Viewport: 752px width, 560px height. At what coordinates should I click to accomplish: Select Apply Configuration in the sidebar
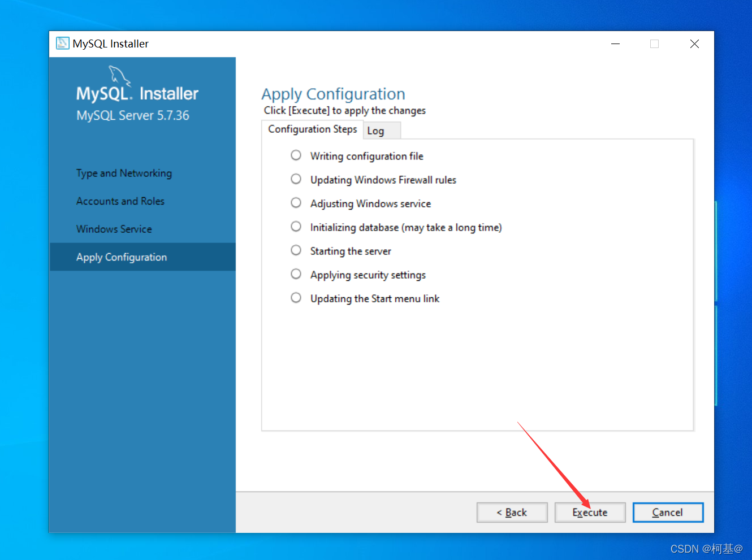pyautogui.click(x=142, y=257)
